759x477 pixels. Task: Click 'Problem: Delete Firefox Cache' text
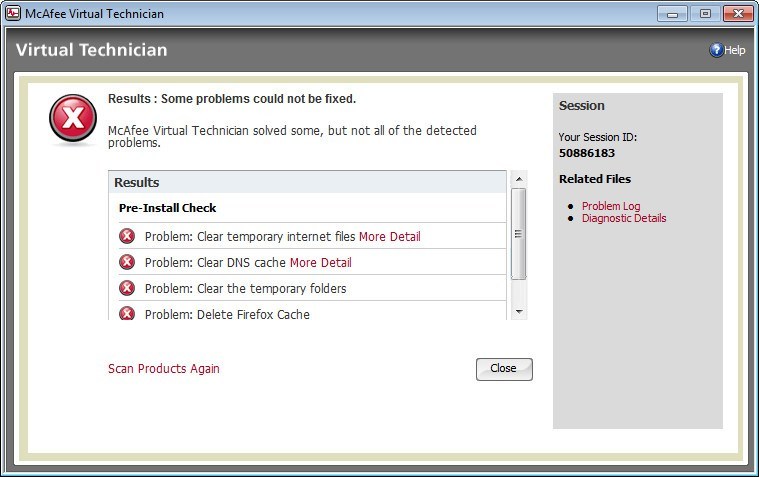click(227, 314)
